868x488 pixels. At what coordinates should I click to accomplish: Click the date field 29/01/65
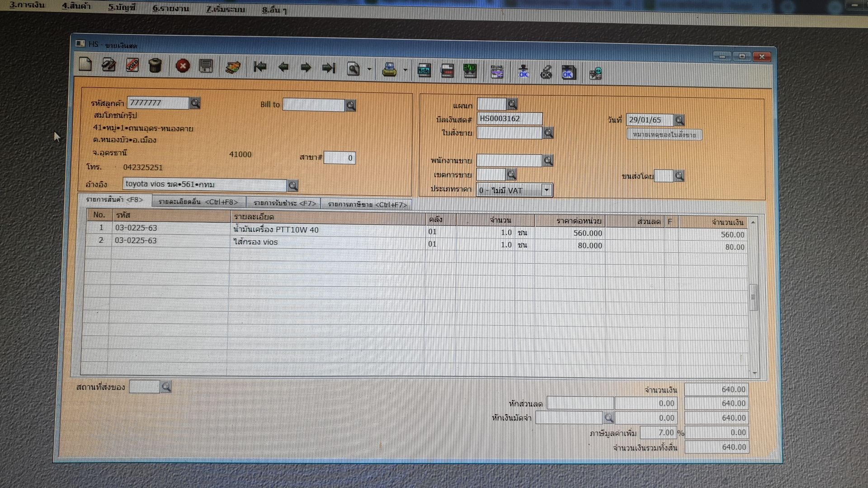point(650,120)
